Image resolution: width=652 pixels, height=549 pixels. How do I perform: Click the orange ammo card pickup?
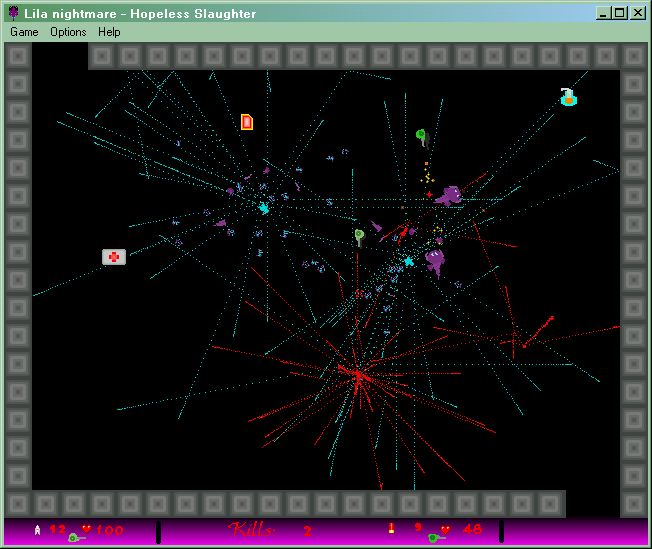click(x=247, y=122)
